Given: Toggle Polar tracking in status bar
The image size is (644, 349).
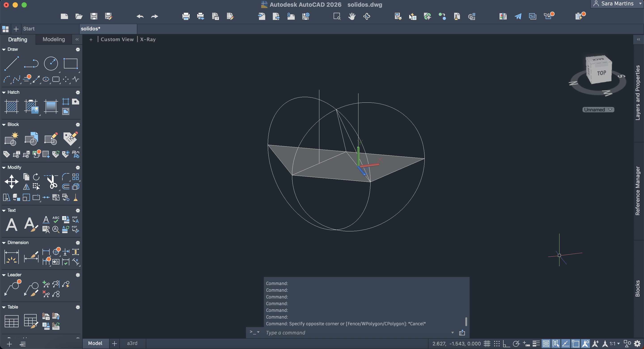Looking at the screenshot, I should click(x=516, y=343).
